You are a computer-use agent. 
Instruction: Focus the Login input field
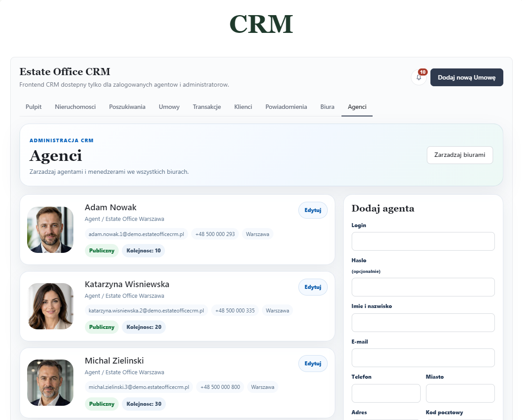(x=423, y=241)
